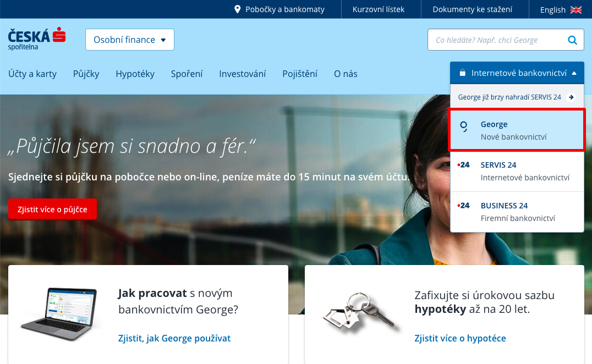Open the O nás menu
Viewport: 592px width, 364px height.
[346, 74]
